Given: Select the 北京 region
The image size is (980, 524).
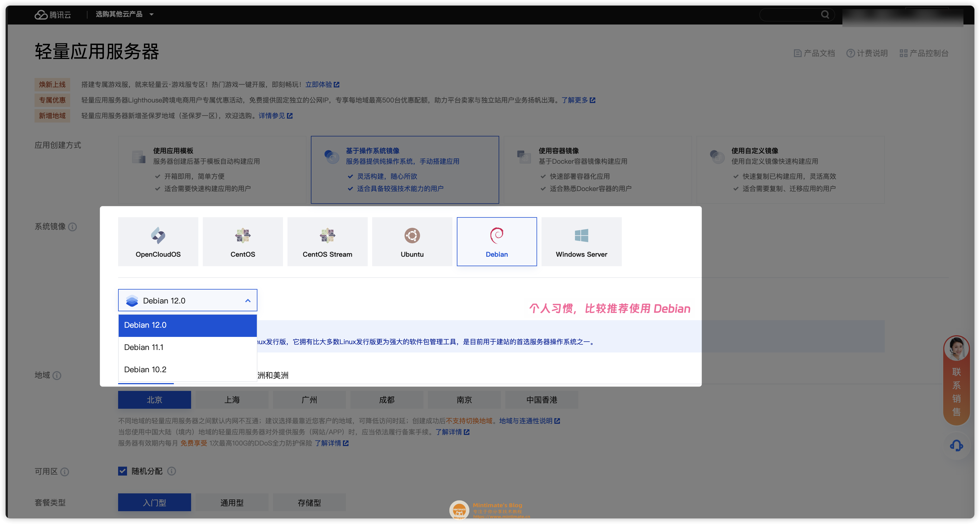Looking at the screenshot, I should (x=154, y=400).
